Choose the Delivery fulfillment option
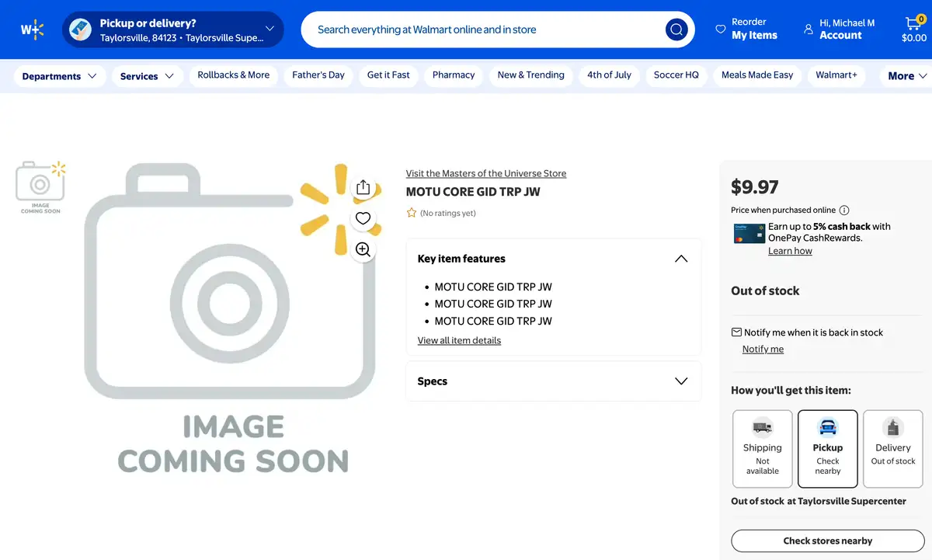Screen dimensions: 932x560 (x=893, y=449)
